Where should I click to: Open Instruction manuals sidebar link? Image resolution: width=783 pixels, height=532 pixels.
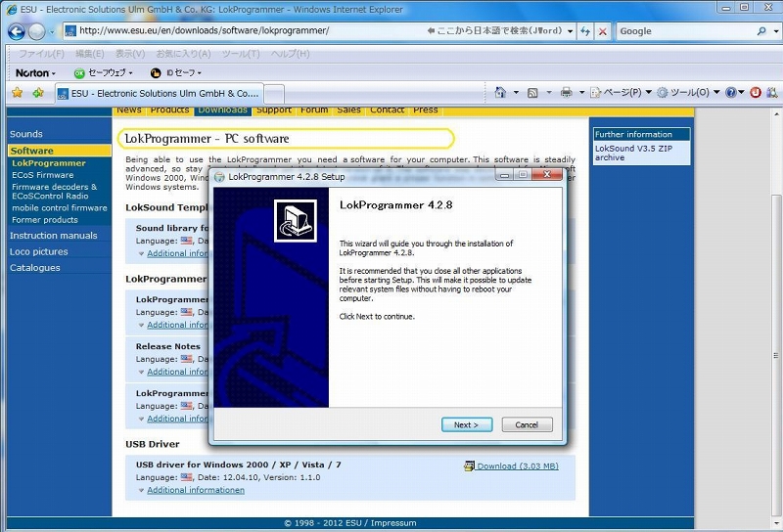click(x=54, y=236)
